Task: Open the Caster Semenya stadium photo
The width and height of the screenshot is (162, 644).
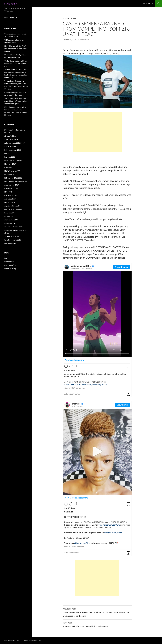Action: [x=97, y=82]
